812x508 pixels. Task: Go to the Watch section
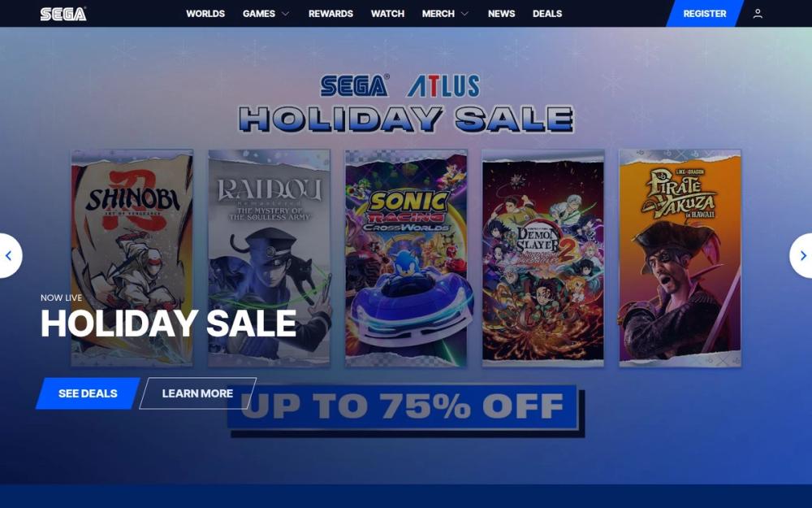point(387,14)
